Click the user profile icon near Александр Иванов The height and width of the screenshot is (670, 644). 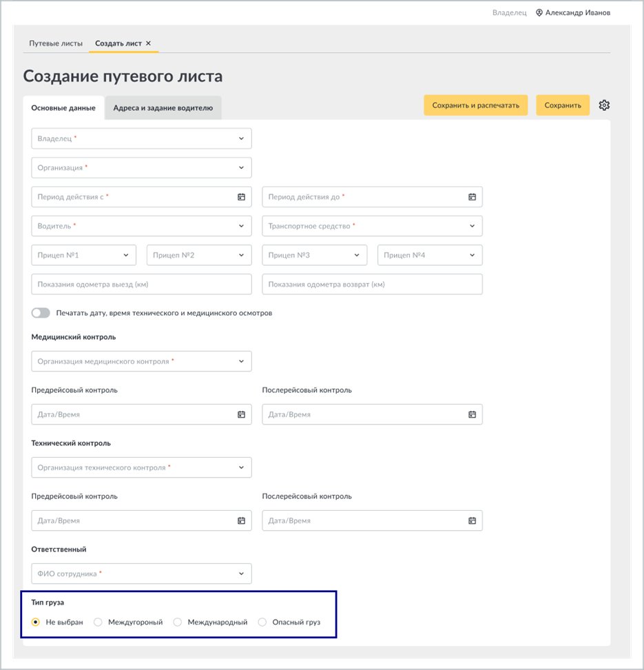coord(539,13)
